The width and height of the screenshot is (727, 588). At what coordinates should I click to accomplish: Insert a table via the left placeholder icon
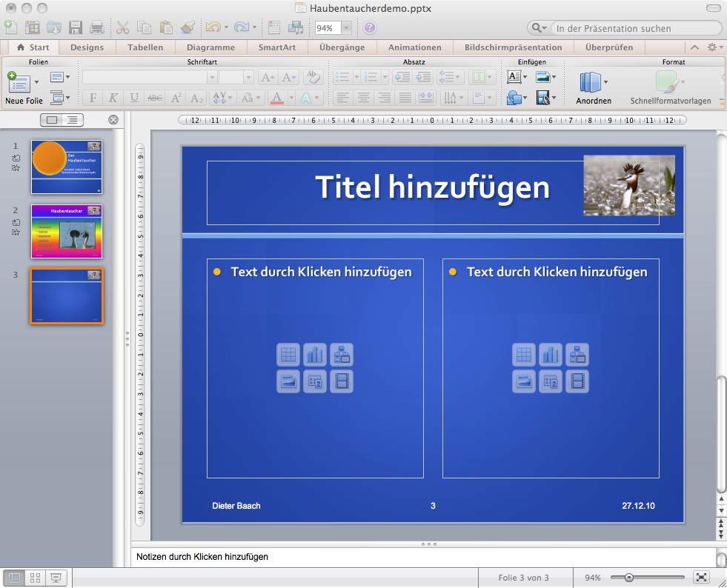288,355
